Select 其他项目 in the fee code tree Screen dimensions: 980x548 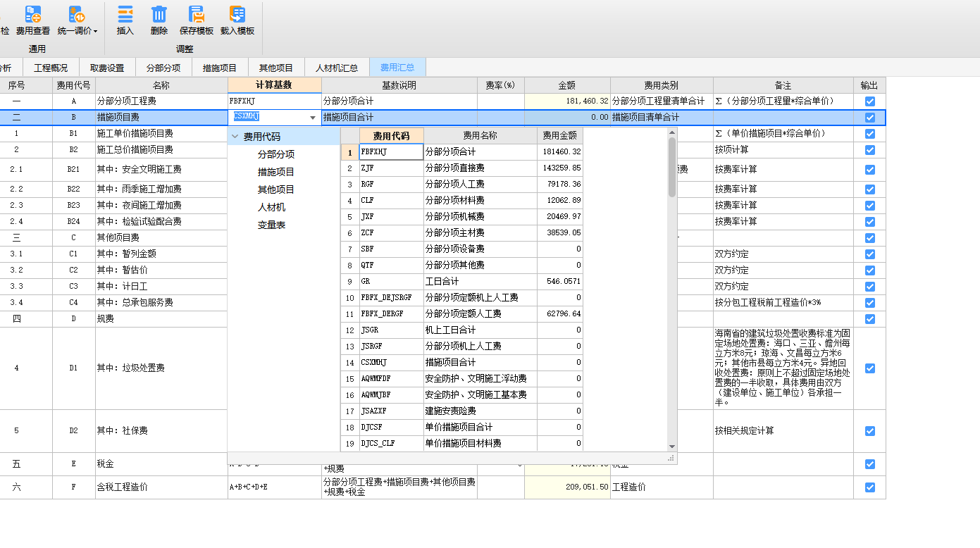tap(276, 189)
